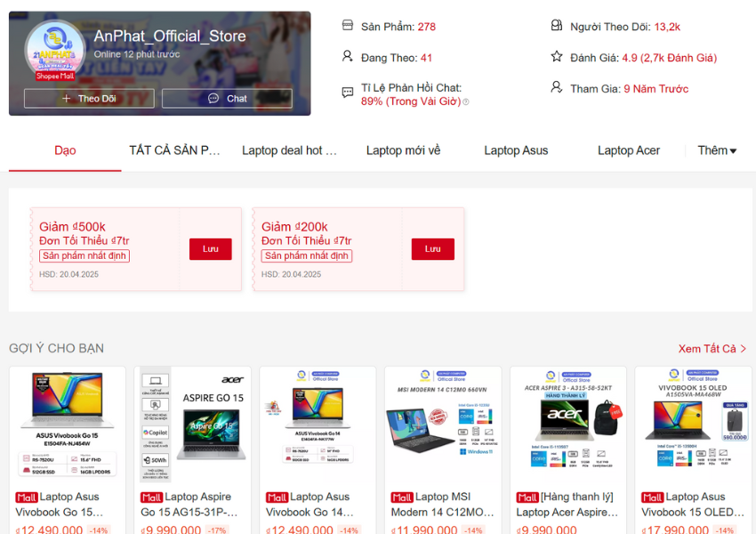Click product title Laptop Aspire Go 15 AG15-31P
Screen dimensions: 756x534
click(x=189, y=505)
